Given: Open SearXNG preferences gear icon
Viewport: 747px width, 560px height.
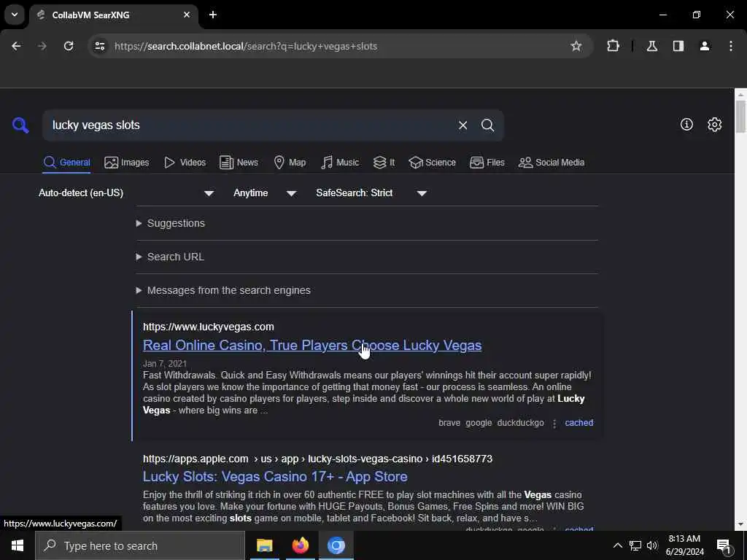Looking at the screenshot, I should [x=714, y=125].
